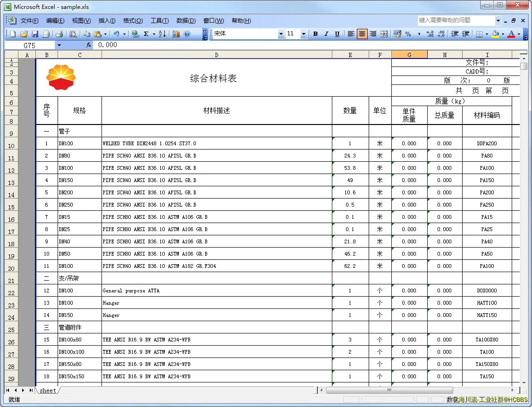The height and width of the screenshot is (407, 532).
Task: Click the help question input box
Action: click(x=456, y=21)
